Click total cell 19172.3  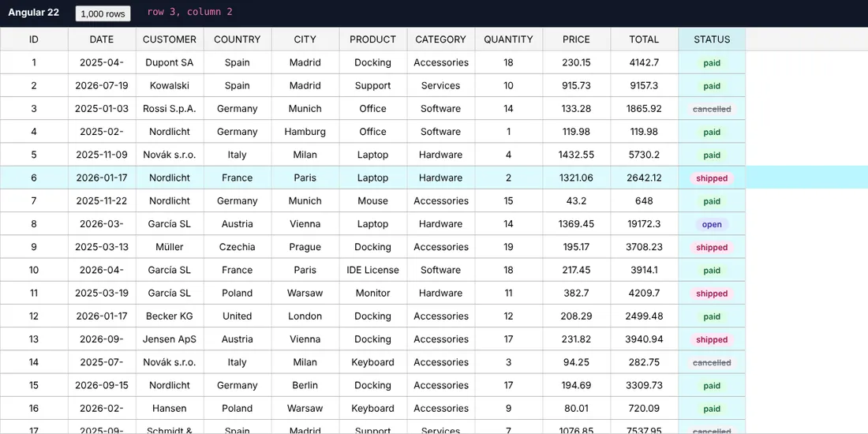(x=645, y=224)
